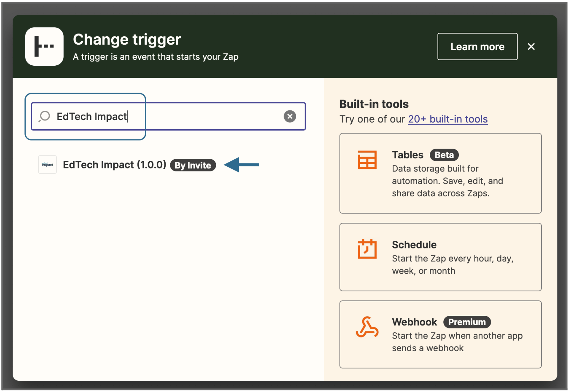This screenshot has width=570, height=392.
Task: Click the Beta badge next to Tables
Action: 444,155
